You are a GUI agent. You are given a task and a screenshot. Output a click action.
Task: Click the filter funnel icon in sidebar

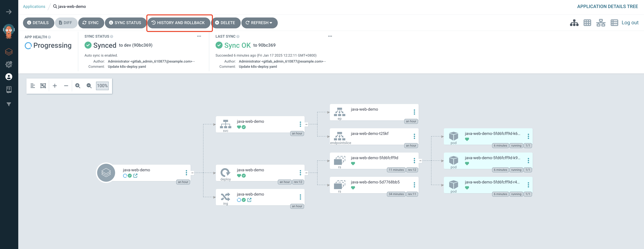coord(9,104)
